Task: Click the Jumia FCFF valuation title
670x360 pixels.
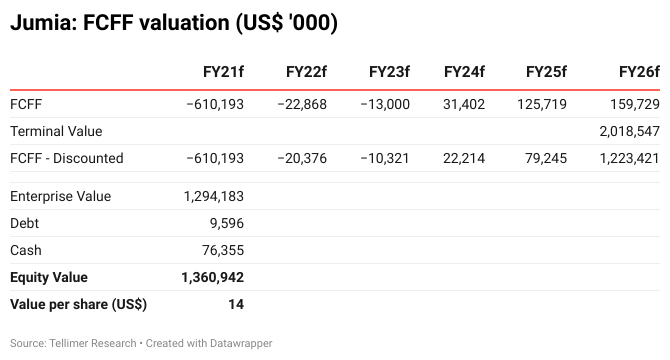Action: pos(174,22)
